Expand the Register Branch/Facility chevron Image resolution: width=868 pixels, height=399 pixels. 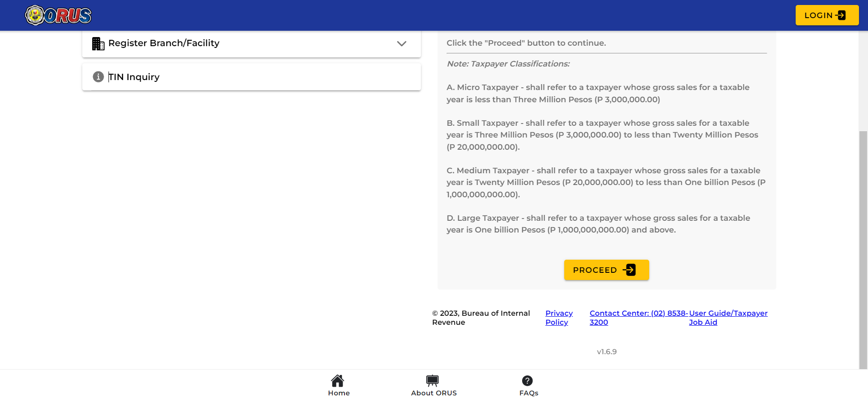pyautogui.click(x=401, y=43)
